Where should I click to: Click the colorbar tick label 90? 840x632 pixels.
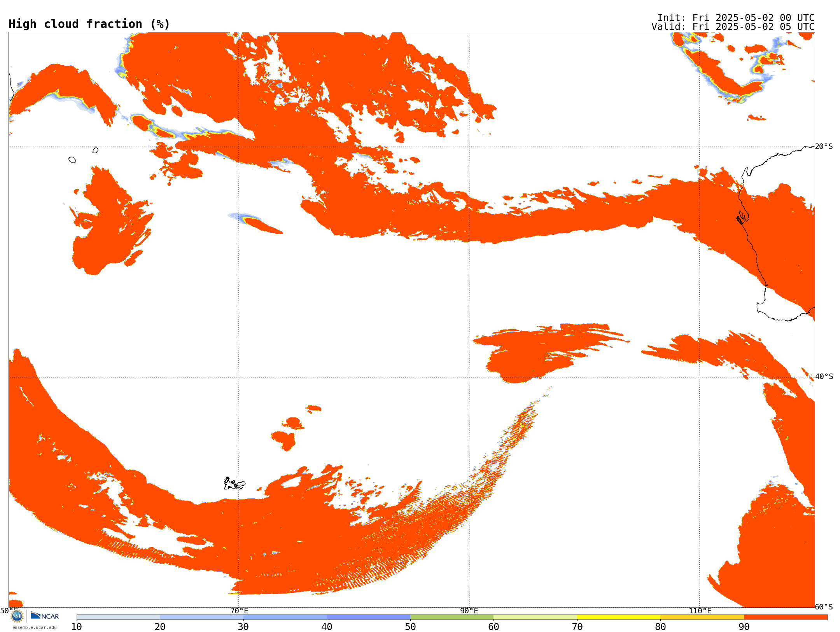click(744, 627)
